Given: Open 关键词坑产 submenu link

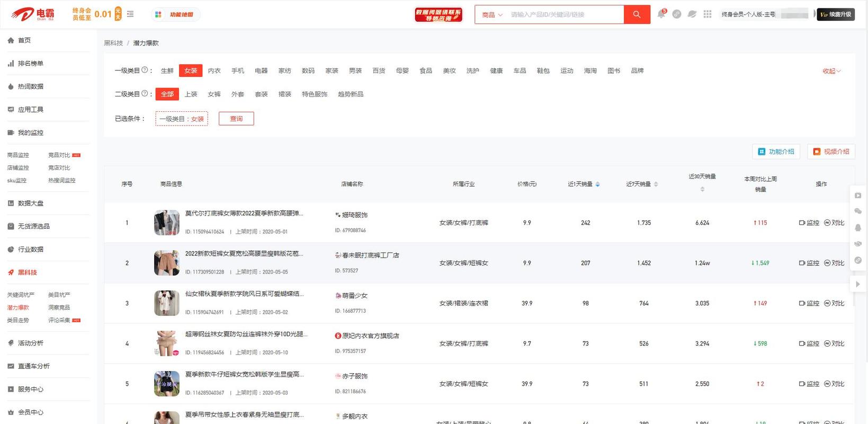Looking at the screenshot, I should (21, 295).
